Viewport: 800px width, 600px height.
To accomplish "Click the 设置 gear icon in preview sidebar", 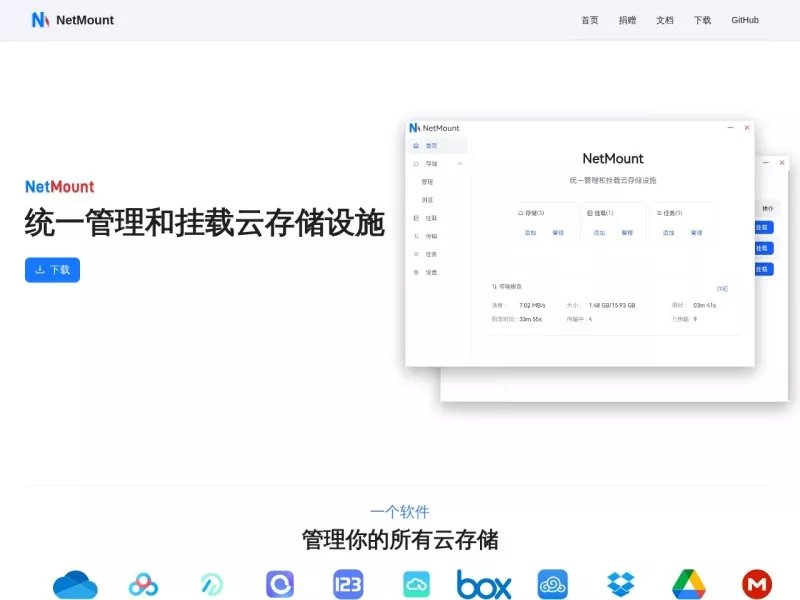I will [x=416, y=272].
